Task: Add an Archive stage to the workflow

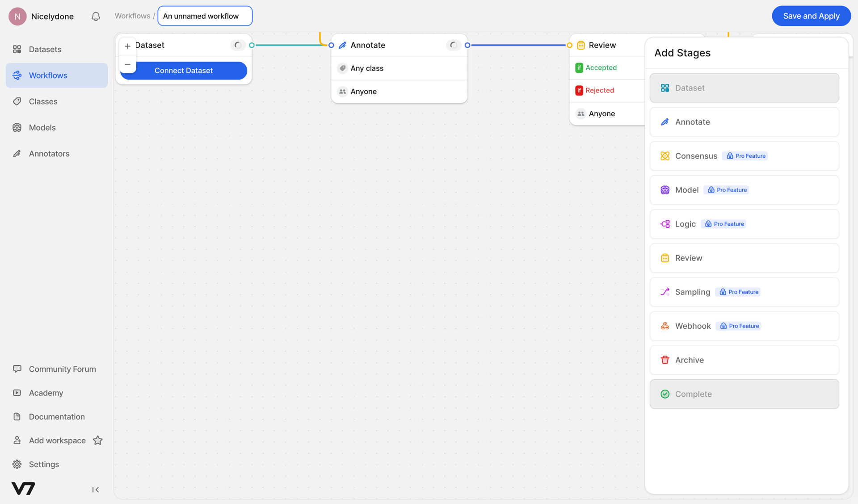Action: (x=744, y=360)
